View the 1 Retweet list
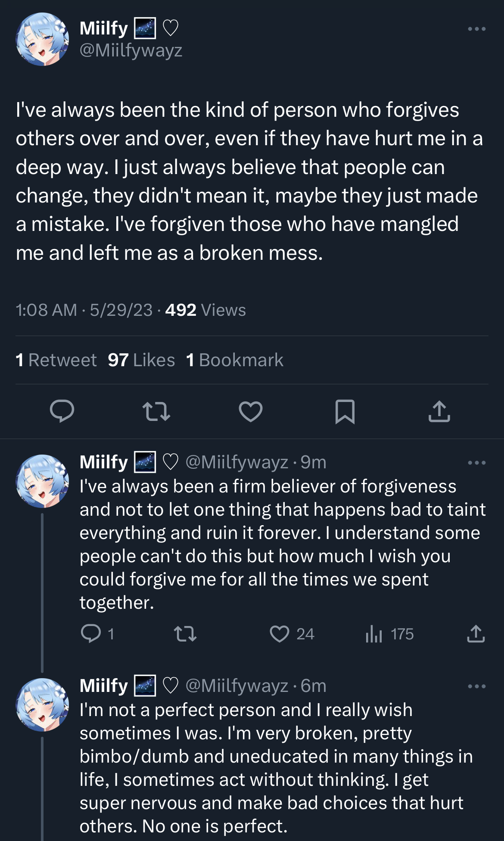This screenshot has height=841, width=504. click(x=56, y=360)
